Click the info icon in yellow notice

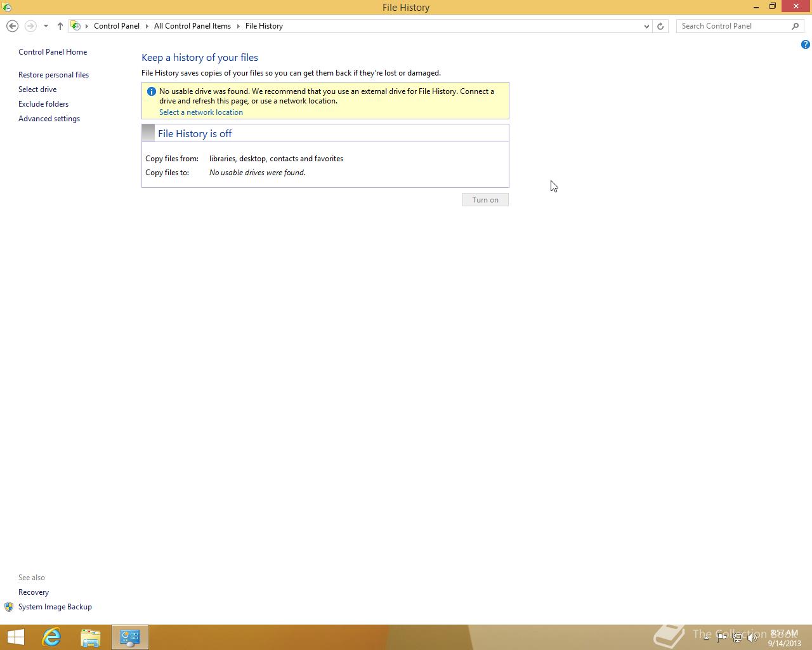coord(152,91)
